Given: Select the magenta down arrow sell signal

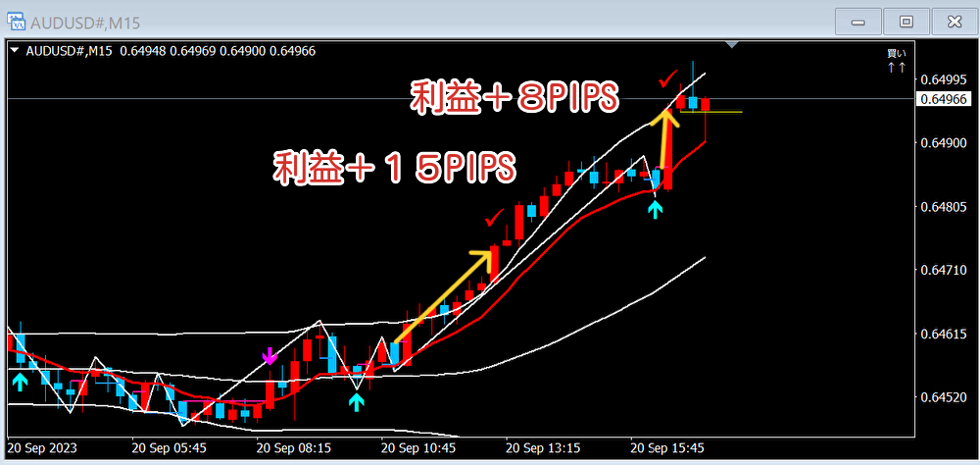Looking at the screenshot, I should tap(269, 355).
